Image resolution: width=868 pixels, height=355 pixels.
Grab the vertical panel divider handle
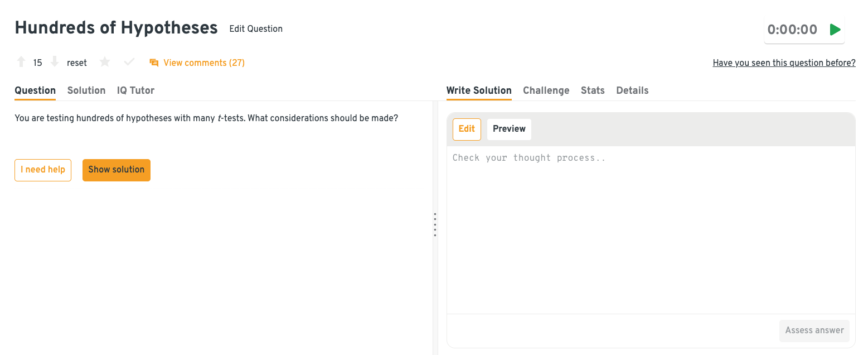click(x=435, y=225)
